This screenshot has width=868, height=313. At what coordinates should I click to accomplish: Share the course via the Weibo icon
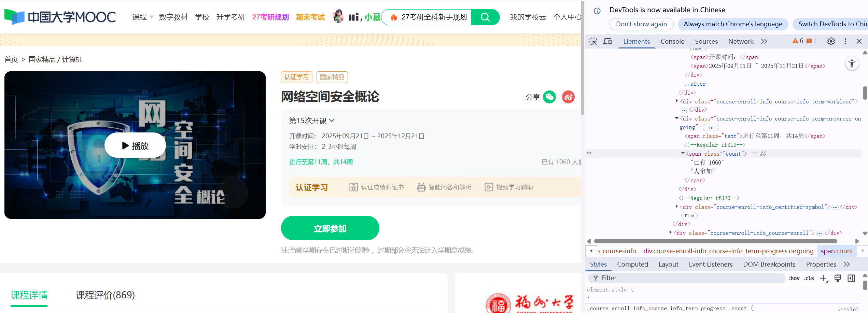point(568,97)
